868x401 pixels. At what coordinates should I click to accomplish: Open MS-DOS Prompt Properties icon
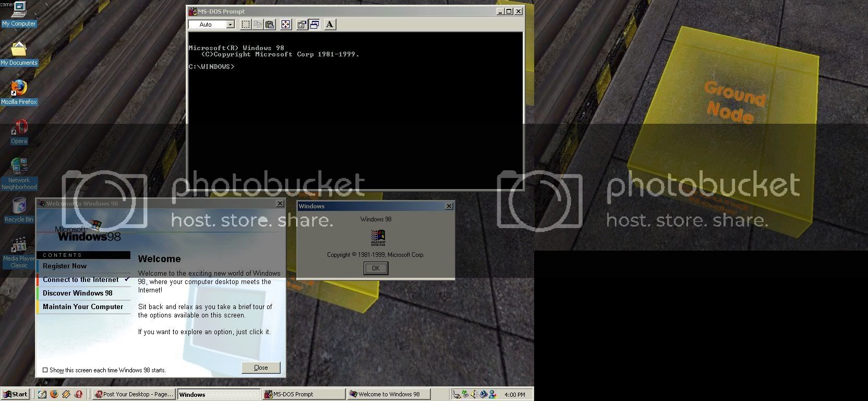(x=302, y=25)
